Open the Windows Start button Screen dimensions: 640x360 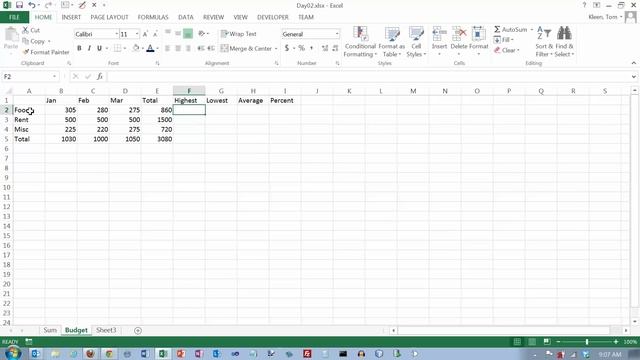[x=12, y=353]
